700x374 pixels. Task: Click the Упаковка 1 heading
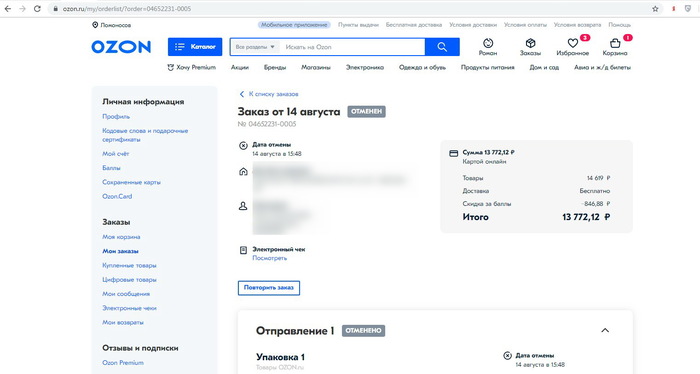tap(280, 357)
